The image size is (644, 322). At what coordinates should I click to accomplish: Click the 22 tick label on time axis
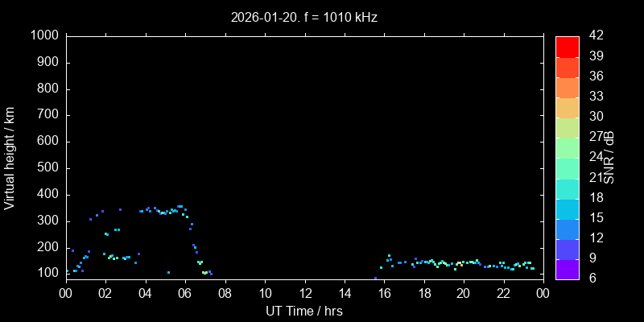click(503, 294)
